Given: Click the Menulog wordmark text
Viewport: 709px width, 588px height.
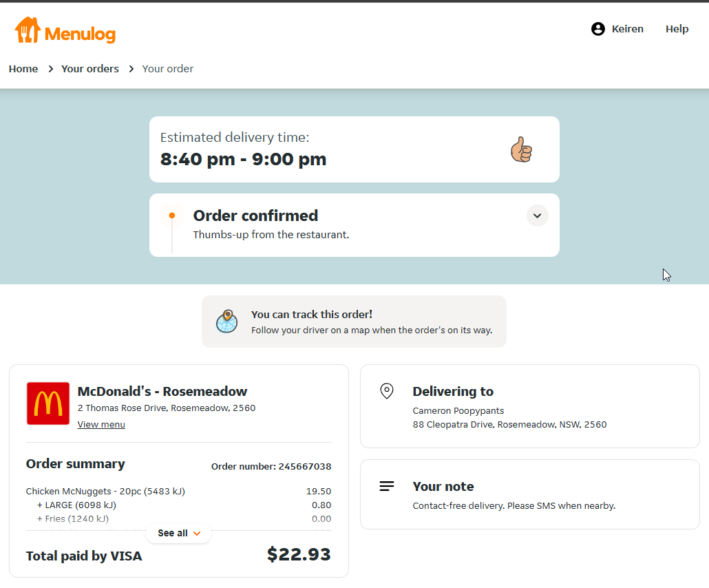Looking at the screenshot, I should pos(80,34).
